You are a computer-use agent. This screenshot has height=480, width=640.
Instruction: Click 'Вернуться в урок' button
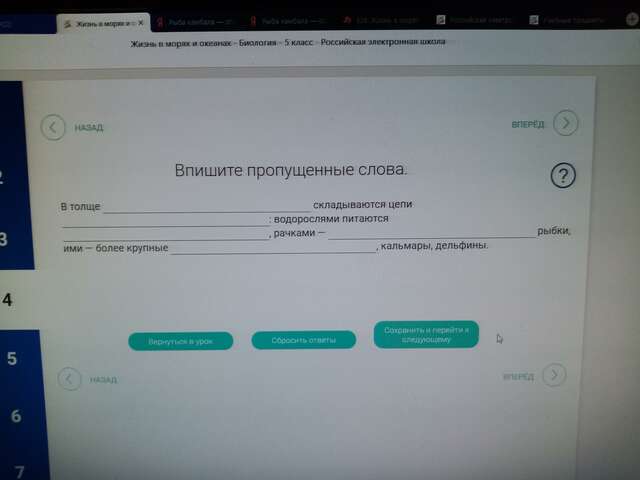click(x=181, y=341)
